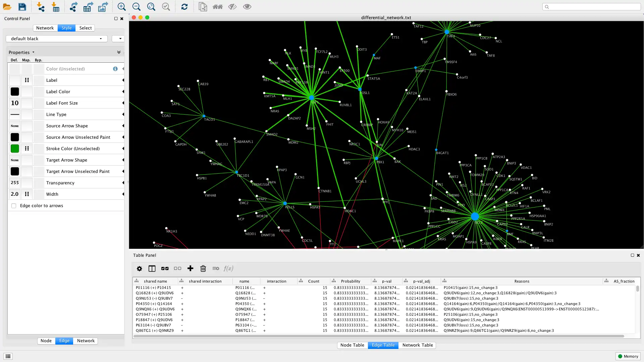Enable the Select tab in Control Panel
644x362 pixels.
(86, 28)
